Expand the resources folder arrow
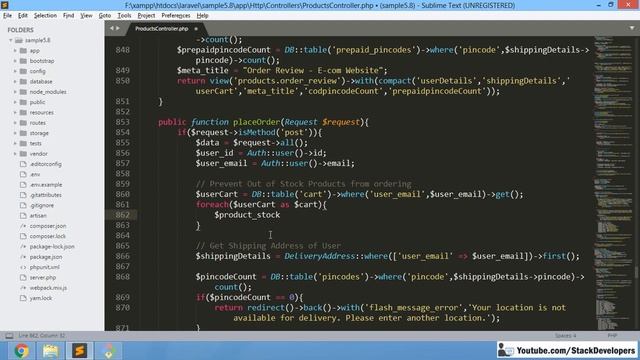 (x=16, y=112)
